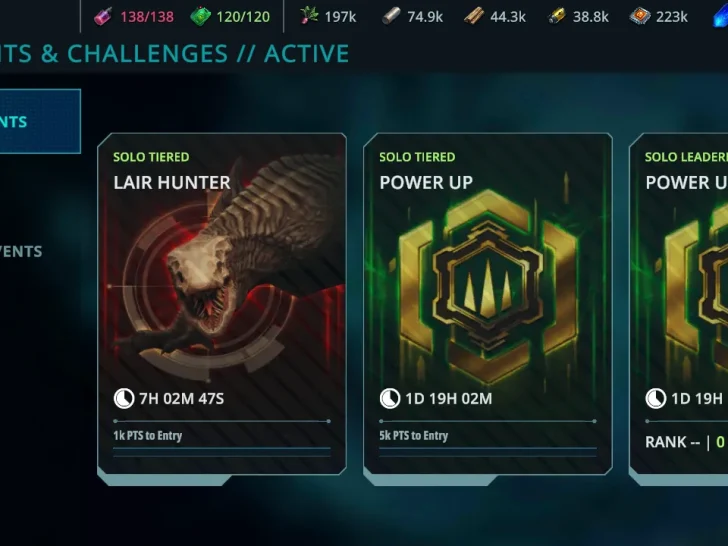Click the Lair Hunter timer clock icon
This screenshot has width=728, height=546.
[x=124, y=398]
